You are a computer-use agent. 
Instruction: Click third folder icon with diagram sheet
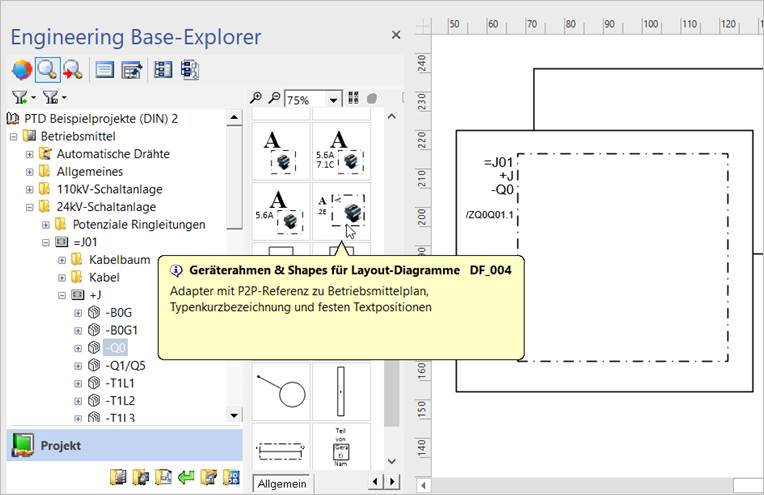(x=163, y=477)
